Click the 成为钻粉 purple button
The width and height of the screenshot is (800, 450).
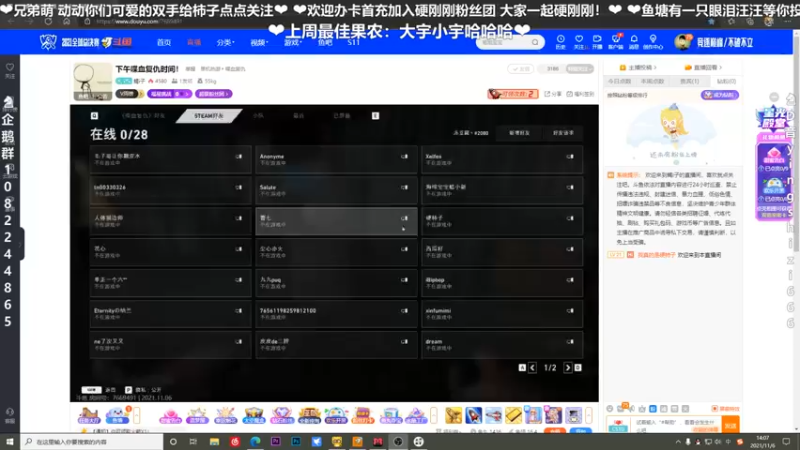(x=719, y=95)
